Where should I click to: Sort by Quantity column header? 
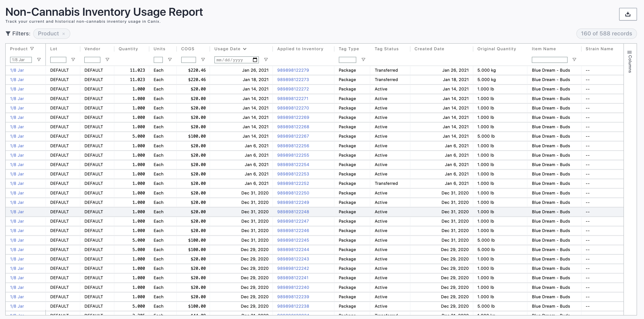[128, 49]
